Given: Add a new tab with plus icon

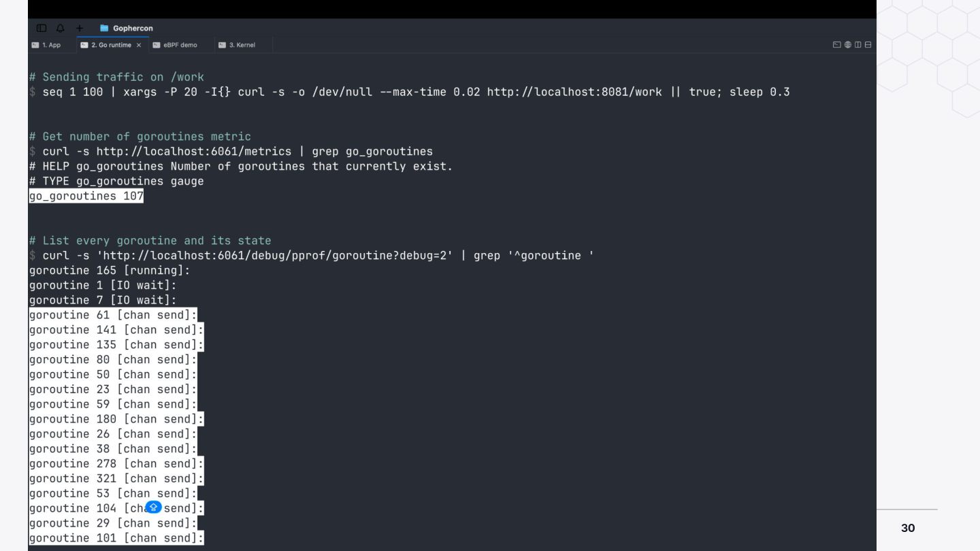Looking at the screenshot, I should [x=80, y=28].
